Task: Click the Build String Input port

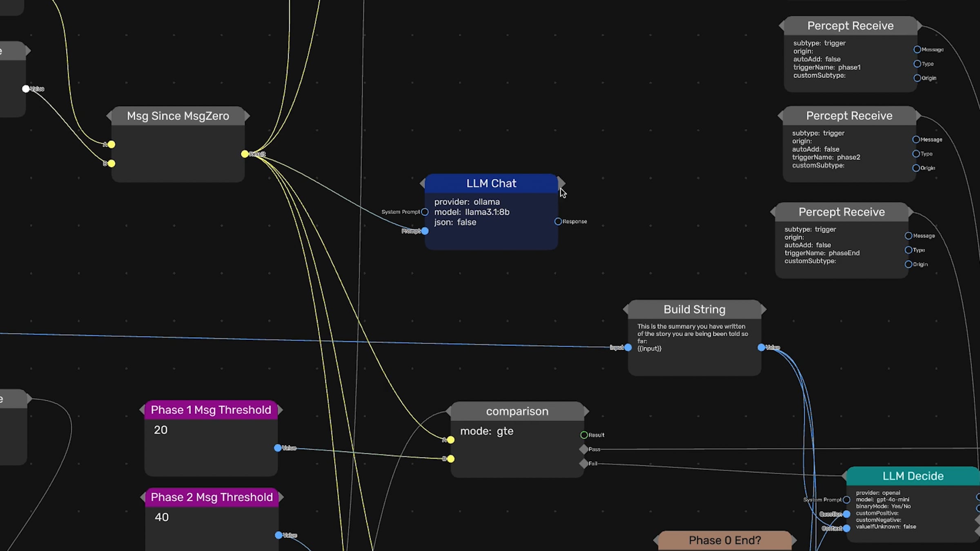Action: (628, 347)
